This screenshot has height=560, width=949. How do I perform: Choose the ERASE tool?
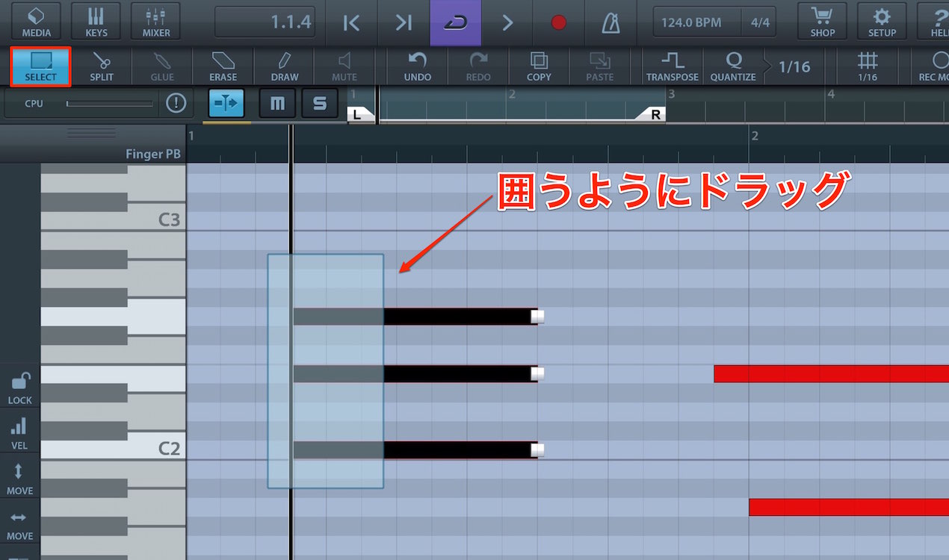tap(223, 66)
